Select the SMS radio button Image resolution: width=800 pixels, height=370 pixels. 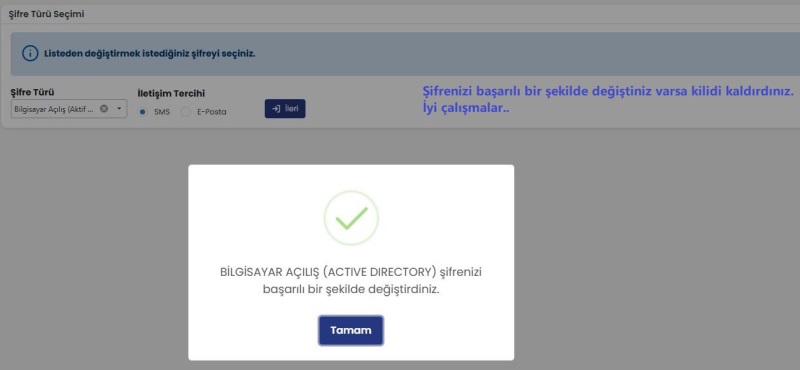click(143, 112)
